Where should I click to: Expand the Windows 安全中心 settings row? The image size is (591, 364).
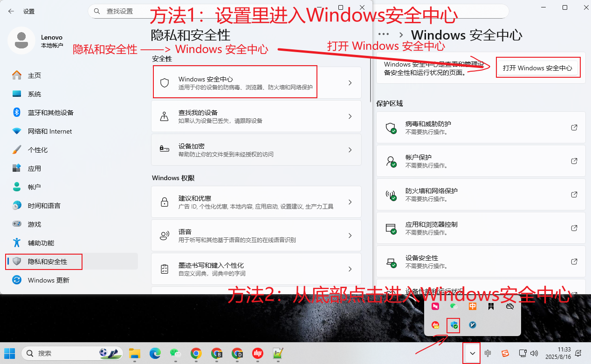coord(350,83)
